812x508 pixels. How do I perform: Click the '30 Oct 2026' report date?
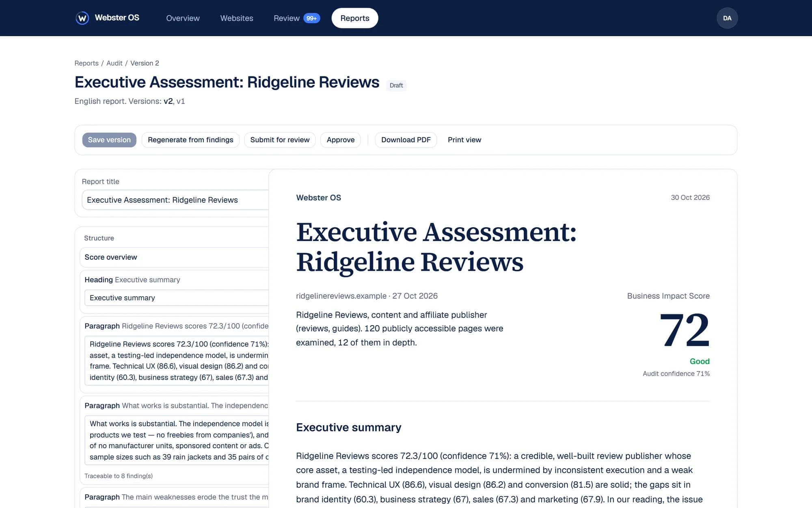click(x=690, y=198)
